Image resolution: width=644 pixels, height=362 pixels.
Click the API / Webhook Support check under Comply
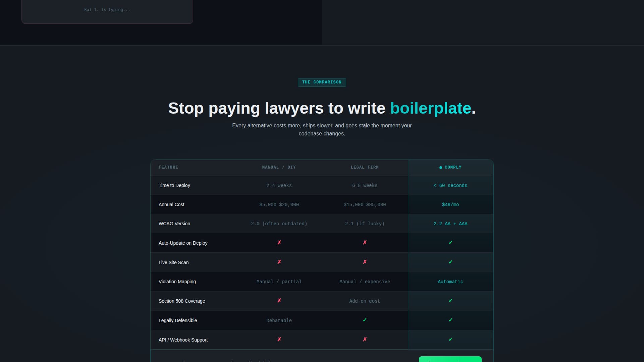tap(450, 340)
